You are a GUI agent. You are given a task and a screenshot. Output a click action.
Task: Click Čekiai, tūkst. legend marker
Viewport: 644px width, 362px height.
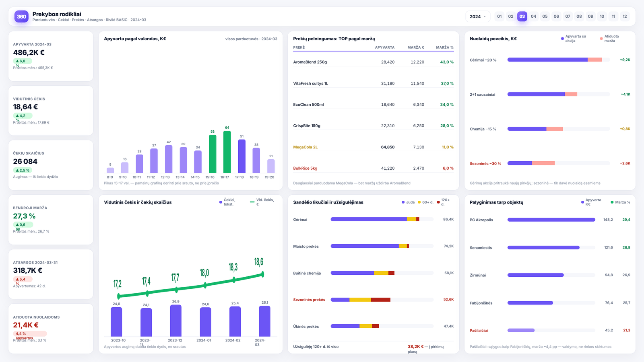coord(221,202)
